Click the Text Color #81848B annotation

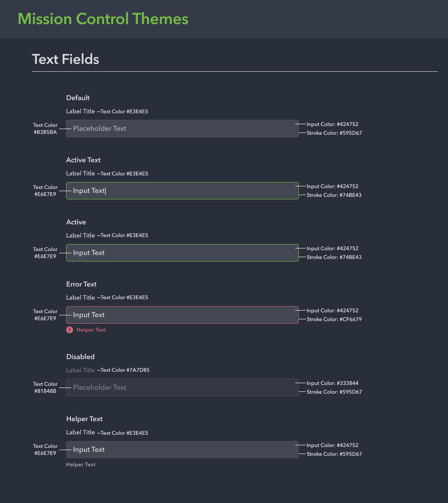point(45,388)
